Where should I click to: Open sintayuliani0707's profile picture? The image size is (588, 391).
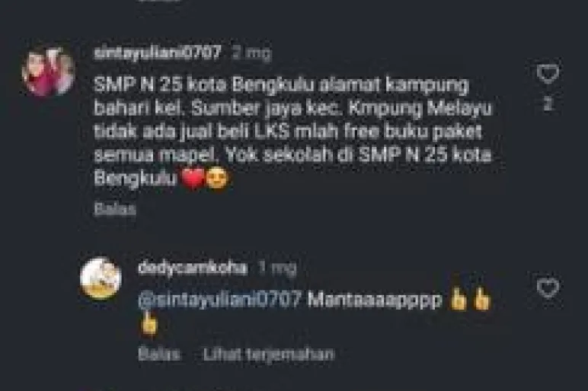pyautogui.click(x=49, y=72)
